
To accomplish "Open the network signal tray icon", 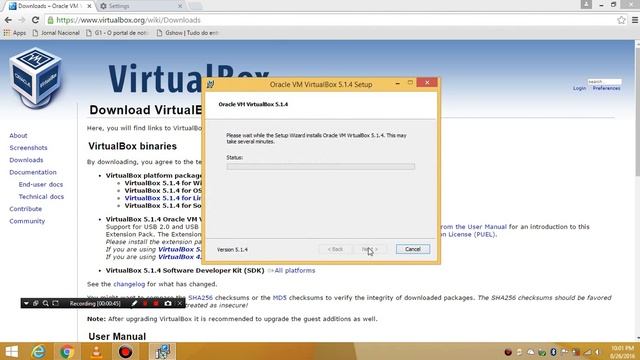I will [587, 352].
